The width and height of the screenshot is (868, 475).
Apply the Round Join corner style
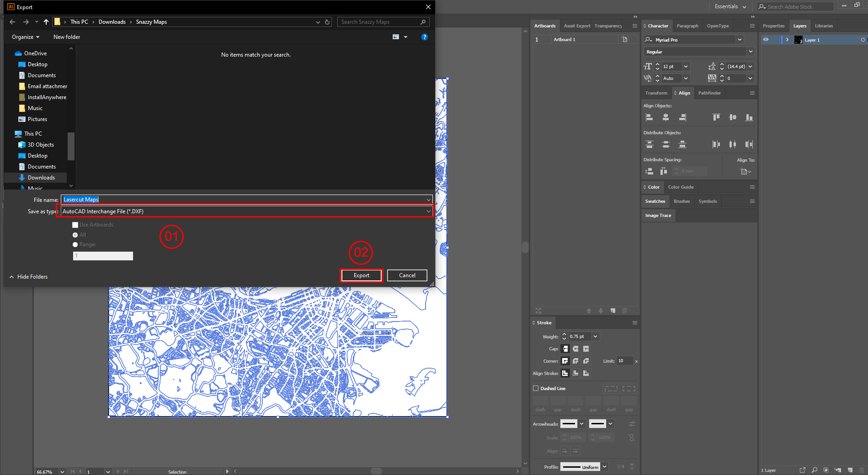coord(575,361)
